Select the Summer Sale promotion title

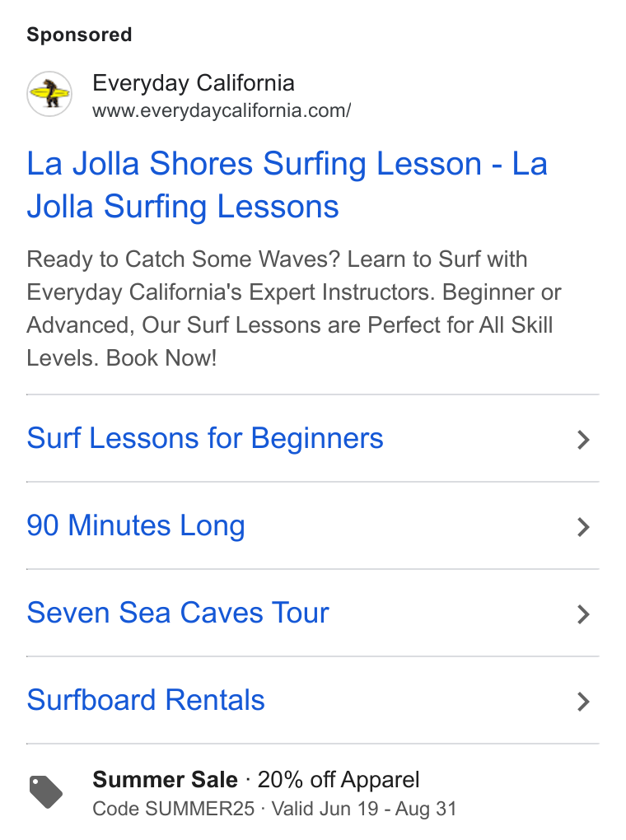(x=165, y=779)
